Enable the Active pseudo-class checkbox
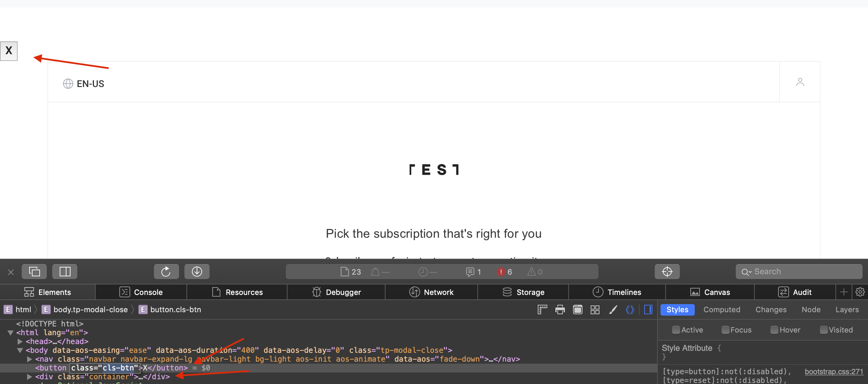The width and height of the screenshot is (868, 384). (676, 330)
